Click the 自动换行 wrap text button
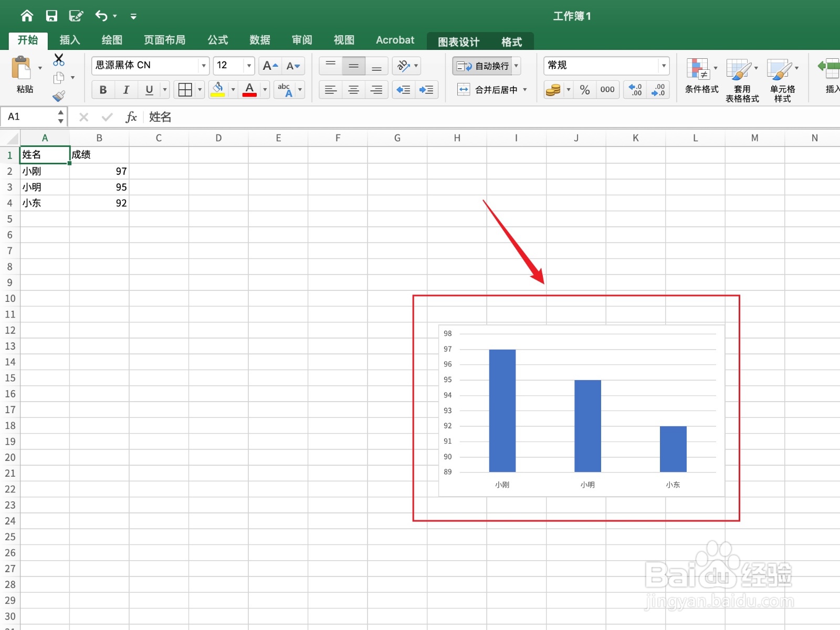Viewport: 840px width, 630px height. click(482, 66)
